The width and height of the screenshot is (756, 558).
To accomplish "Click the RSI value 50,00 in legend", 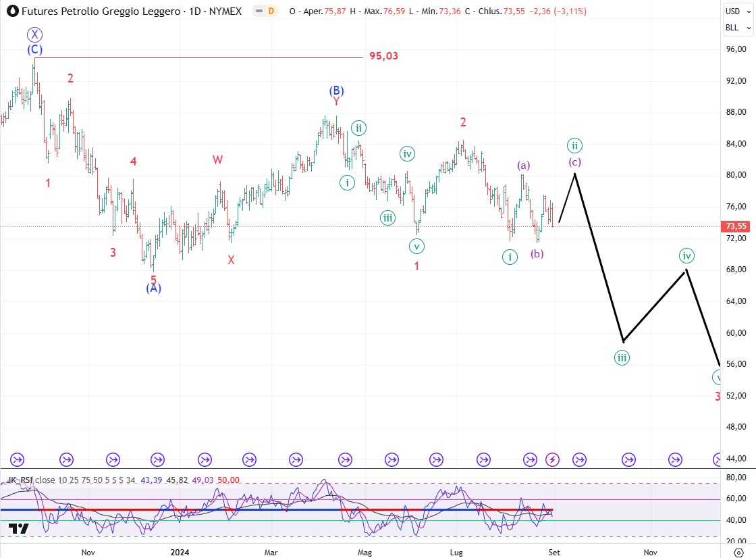I will (229, 480).
